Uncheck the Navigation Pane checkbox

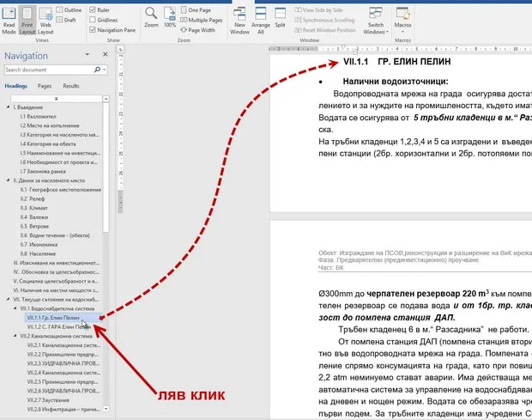(x=93, y=30)
